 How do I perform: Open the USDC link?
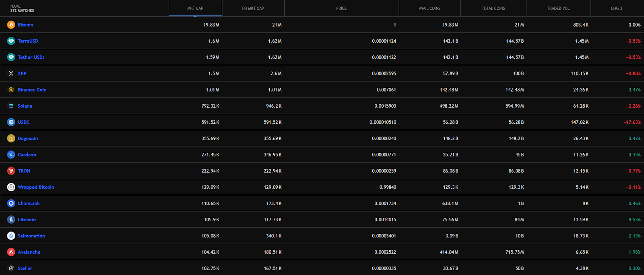click(x=24, y=122)
